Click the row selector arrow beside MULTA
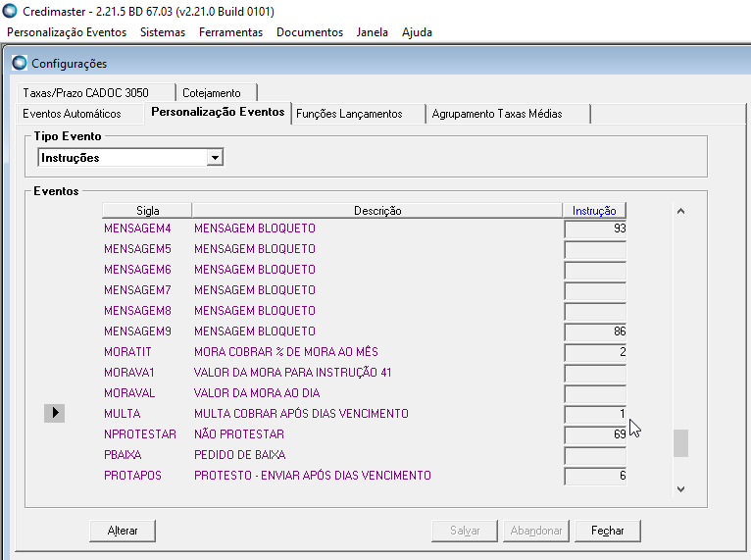751x560 pixels. pyautogui.click(x=55, y=413)
